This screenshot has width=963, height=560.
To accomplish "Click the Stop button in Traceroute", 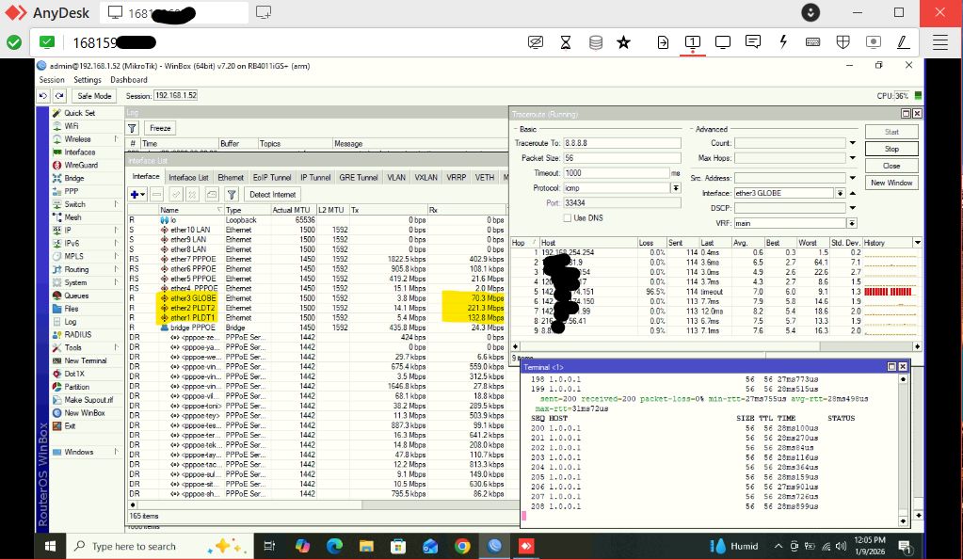I will (891, 149).
